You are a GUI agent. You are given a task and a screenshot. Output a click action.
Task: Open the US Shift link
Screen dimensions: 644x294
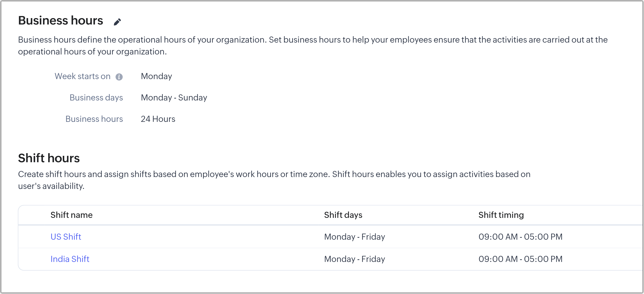pos(66,237)
